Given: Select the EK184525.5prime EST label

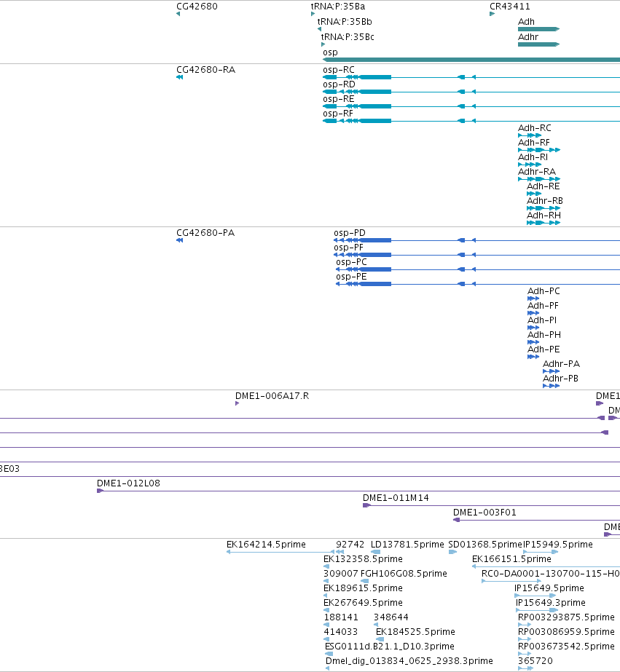Looking at the screenshot, I should click(415, 632).
